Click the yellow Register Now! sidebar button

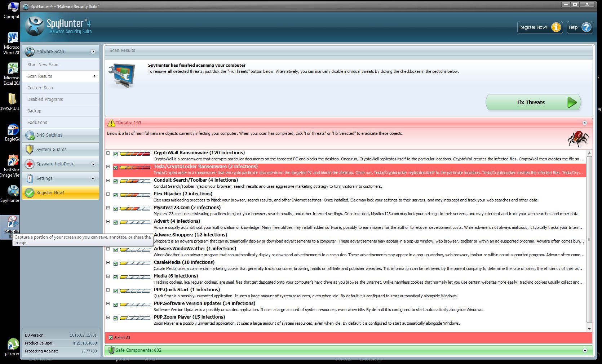pyautogui.click(x=61, y=193)
